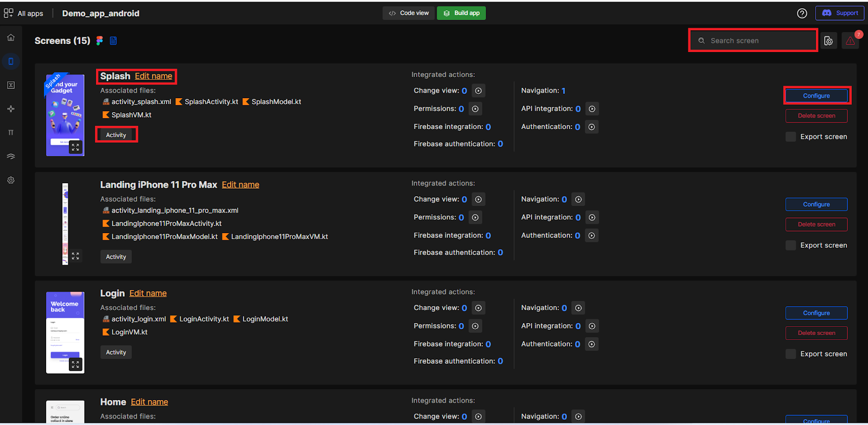Check Export screen for Splash
Screen dimensions: 868x425
click(x=791, y=137)
